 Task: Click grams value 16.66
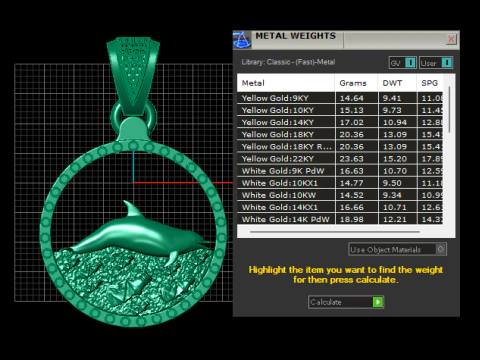click(351, 207)
